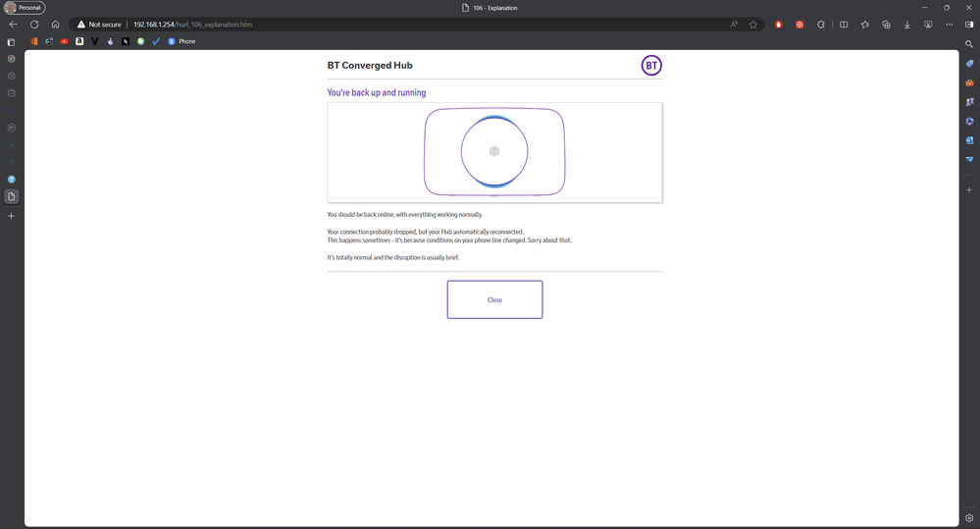Open the orange bookmark icon in favorites bar
This screenshot has width=980, height=529.
33,41
